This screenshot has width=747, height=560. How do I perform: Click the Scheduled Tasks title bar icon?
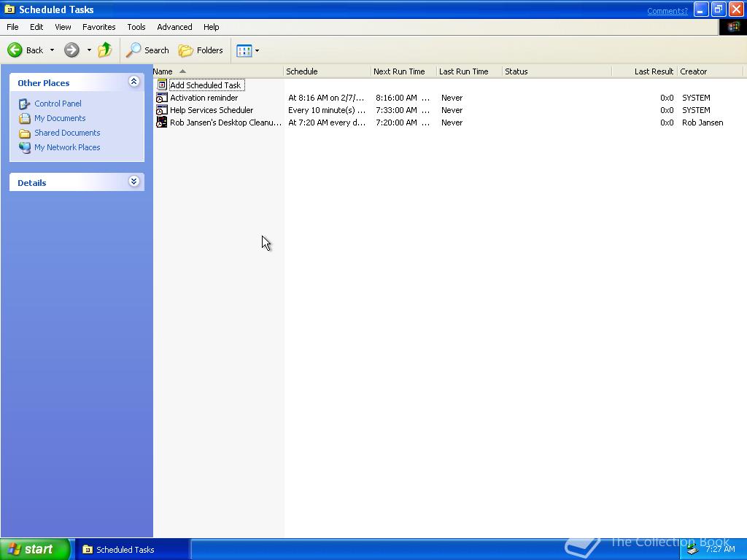click(9, 9)
